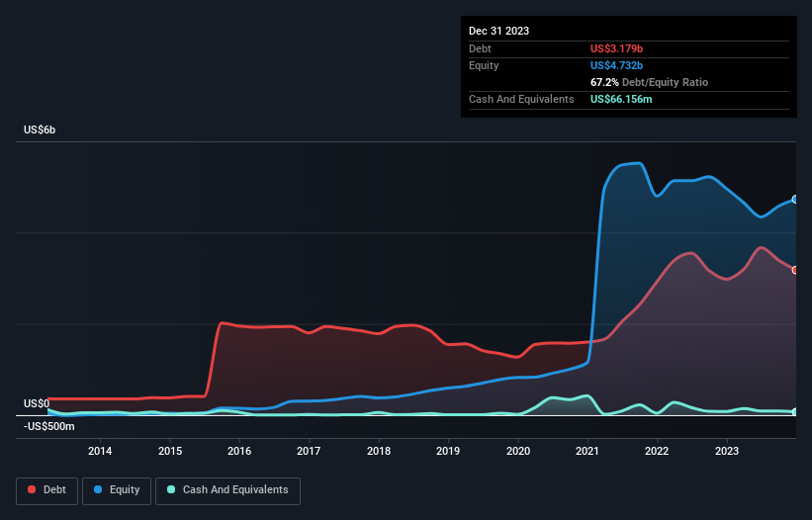The height and width of the screenshot is (520, 812).
Task: Click the blue Equity legend dot
Action: (98, 489)
